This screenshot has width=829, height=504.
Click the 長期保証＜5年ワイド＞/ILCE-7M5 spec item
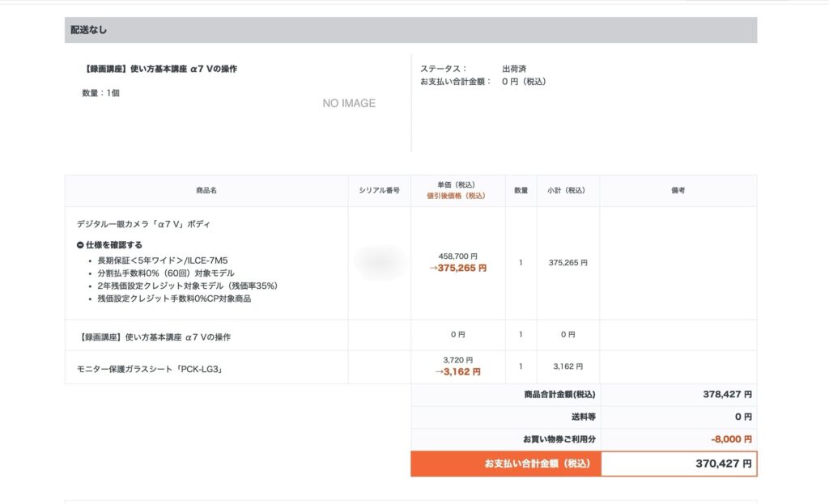coord(162,260)
